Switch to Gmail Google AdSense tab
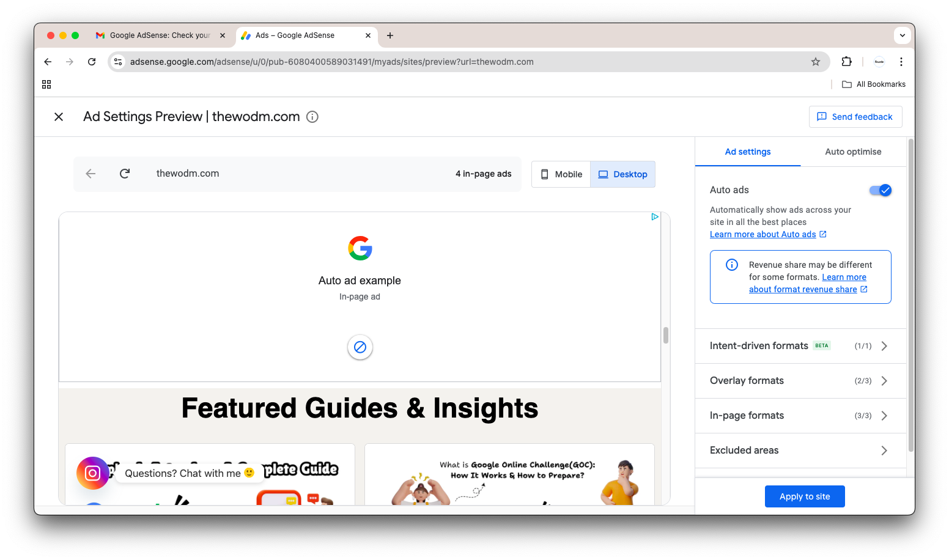 click(160, 35)
